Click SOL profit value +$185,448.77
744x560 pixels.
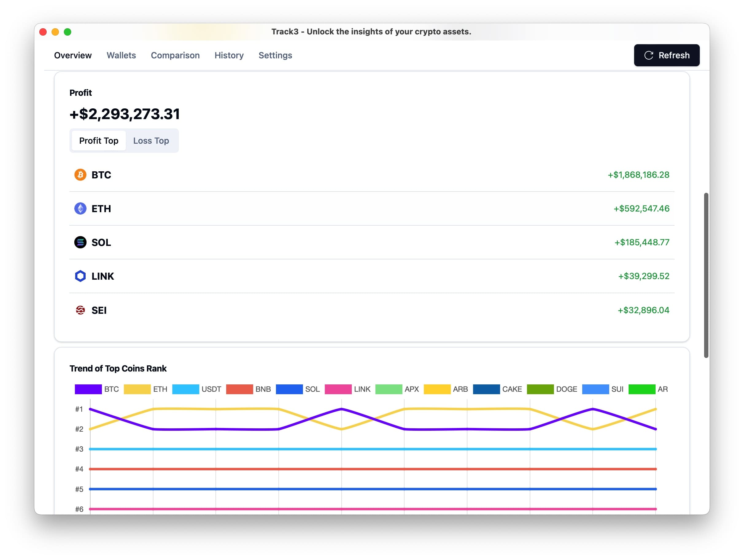coord(642,242)
